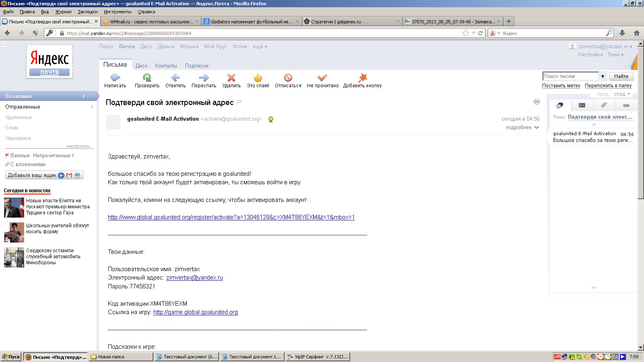The height and width of the screenshot is (362, 644).
Task: Click Переложить в папку link
Action: coord(608,86)
